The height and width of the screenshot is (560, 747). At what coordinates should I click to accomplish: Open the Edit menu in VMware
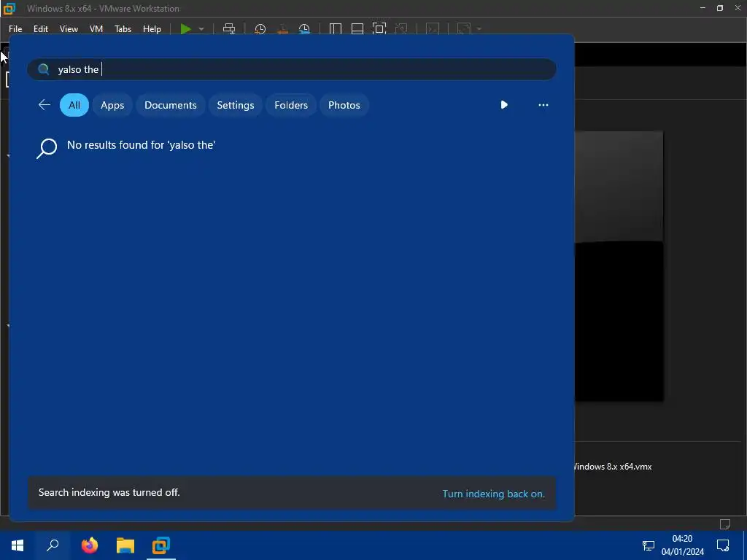[41, 29]
